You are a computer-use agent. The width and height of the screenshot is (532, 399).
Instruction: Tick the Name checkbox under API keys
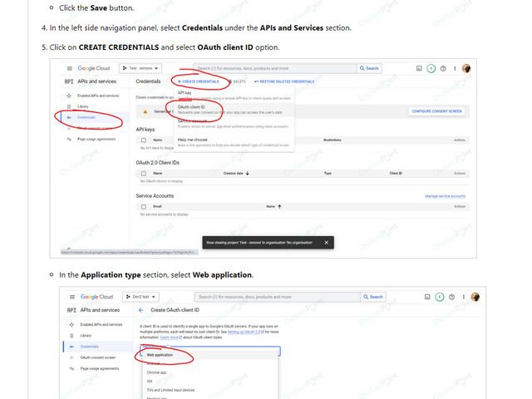click(x=144, y=140)
